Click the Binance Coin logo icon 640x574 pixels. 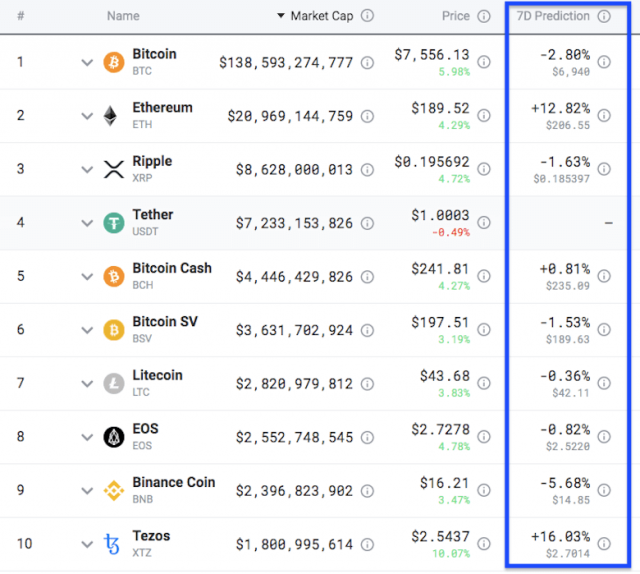pos(114,490)
